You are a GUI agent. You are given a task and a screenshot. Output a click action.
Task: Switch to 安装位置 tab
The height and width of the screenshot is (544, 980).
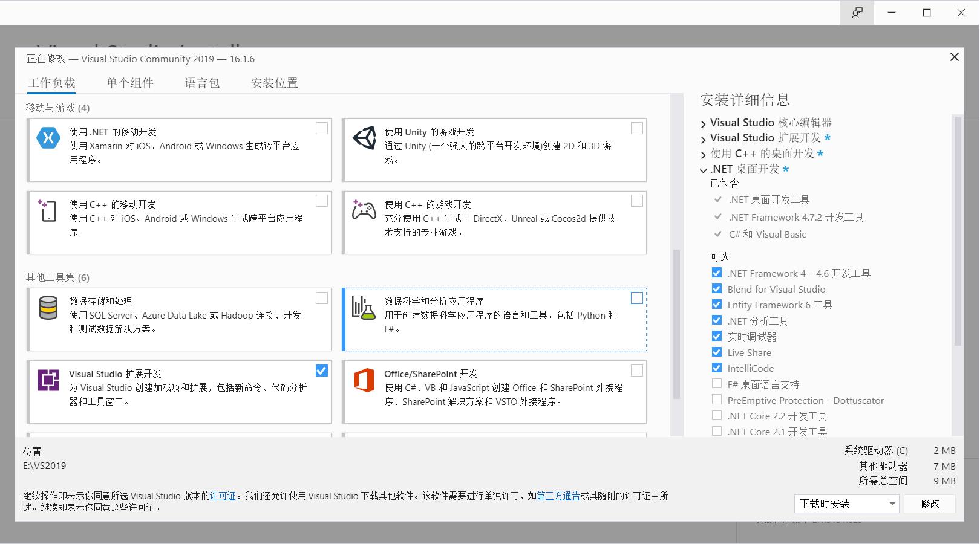pyautogui.click(x=275, y=83)
